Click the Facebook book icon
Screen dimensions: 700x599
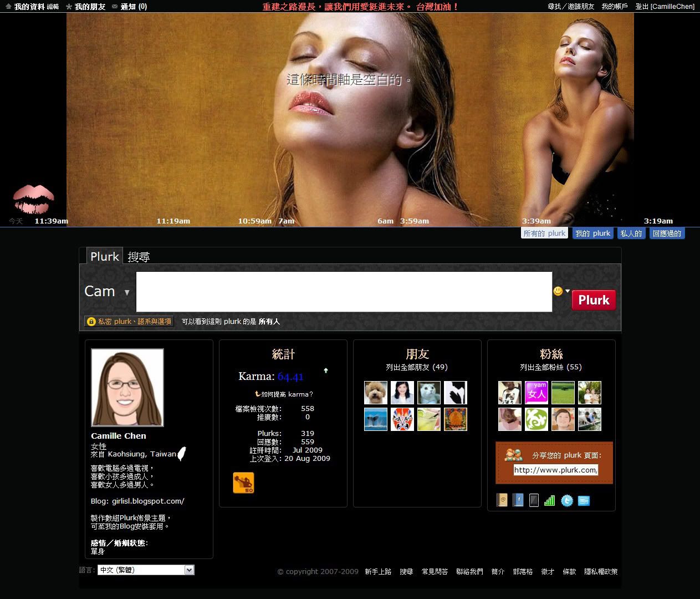518,500
